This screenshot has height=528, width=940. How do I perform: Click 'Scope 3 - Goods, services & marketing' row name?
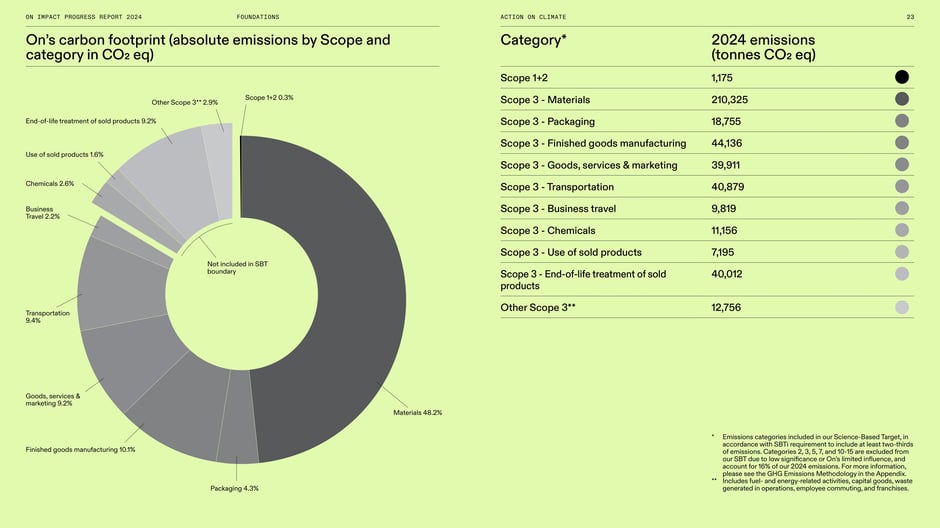pos(589,165)
